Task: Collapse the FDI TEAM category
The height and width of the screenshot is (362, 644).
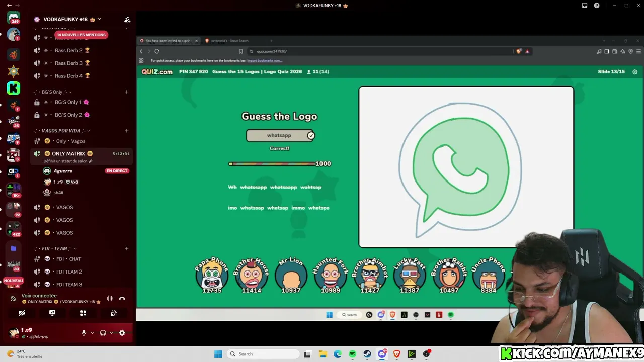Action: pos(55,249)
